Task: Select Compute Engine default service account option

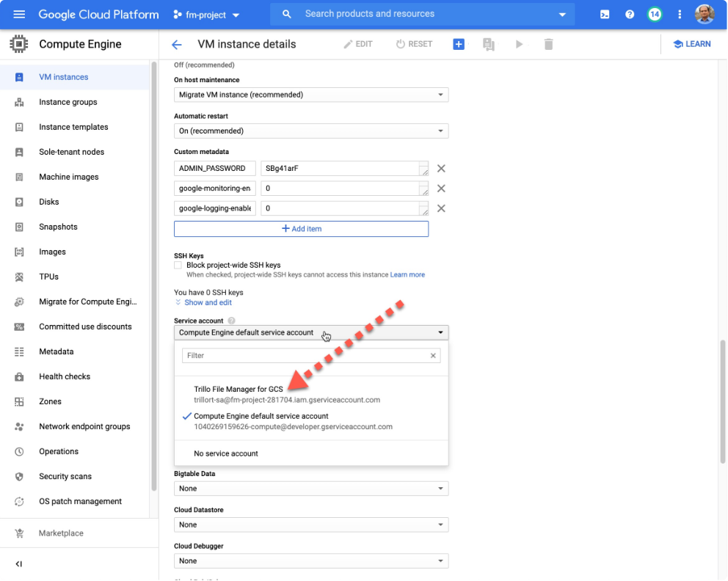Action: pos(311,421)
